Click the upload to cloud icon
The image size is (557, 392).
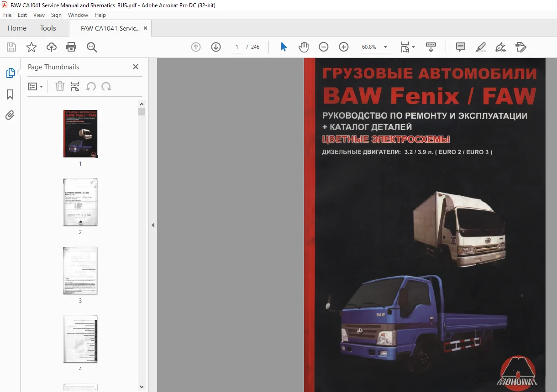[52, 47]
